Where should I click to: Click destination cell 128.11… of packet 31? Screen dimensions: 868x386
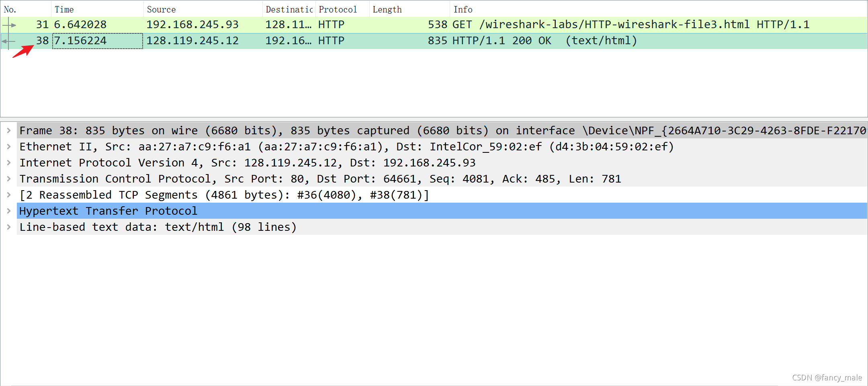tap(289, 25)
